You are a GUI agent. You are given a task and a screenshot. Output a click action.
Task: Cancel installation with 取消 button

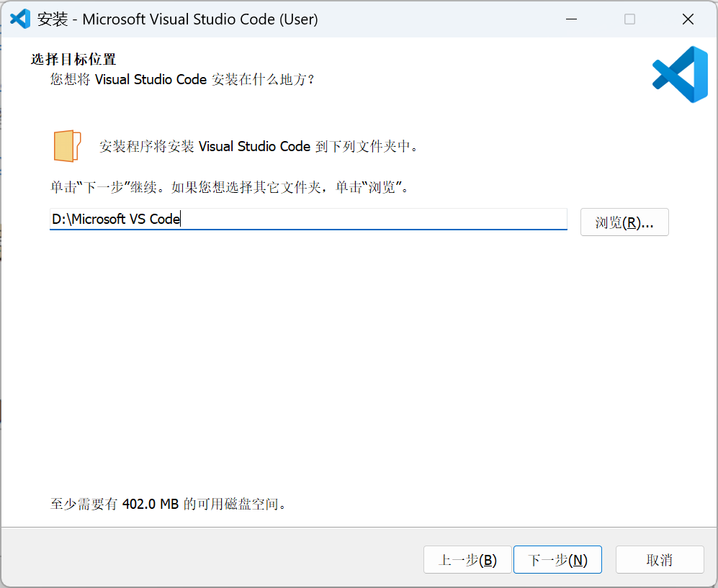(660, 560)
